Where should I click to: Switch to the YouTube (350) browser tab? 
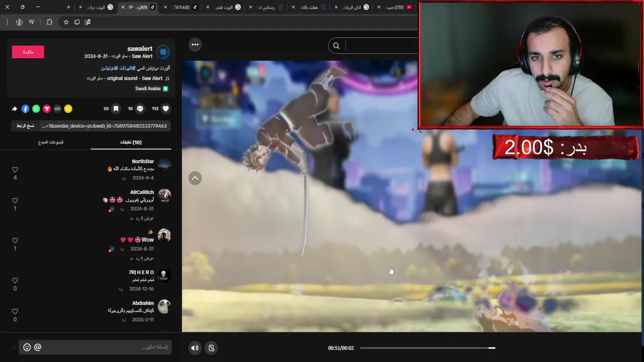click(x=395, y=7)
